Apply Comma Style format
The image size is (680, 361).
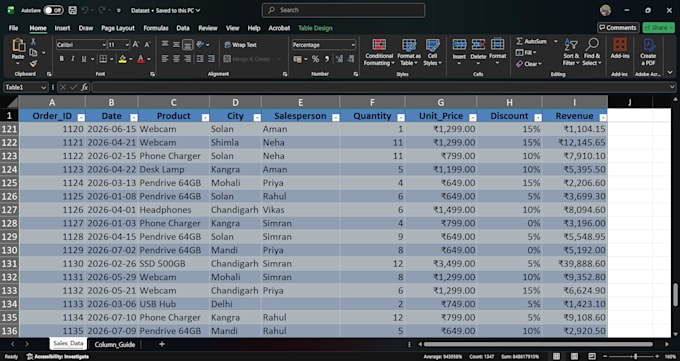point(327,59)
